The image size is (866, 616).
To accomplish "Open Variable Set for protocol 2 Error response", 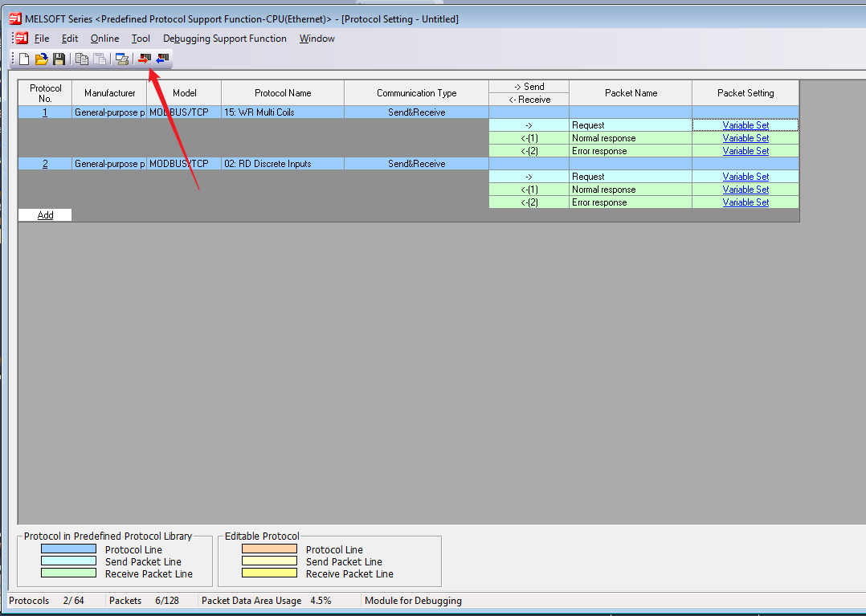I will tap(745, 202).
